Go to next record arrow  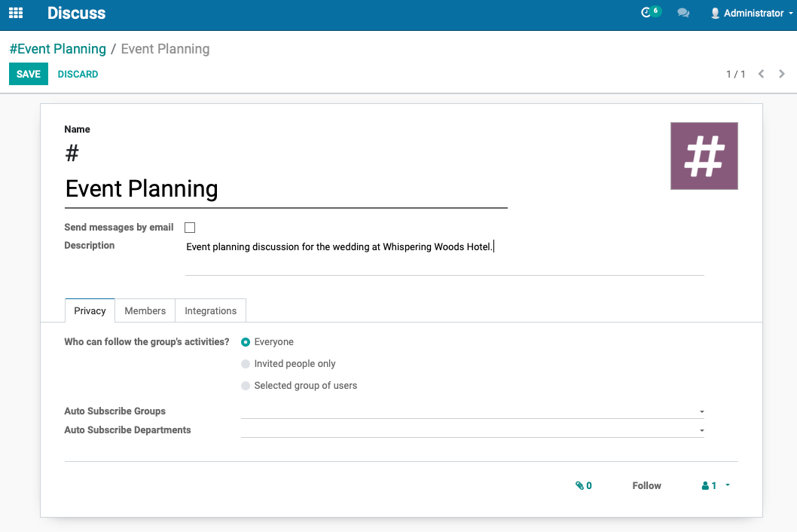pos(782,75)
